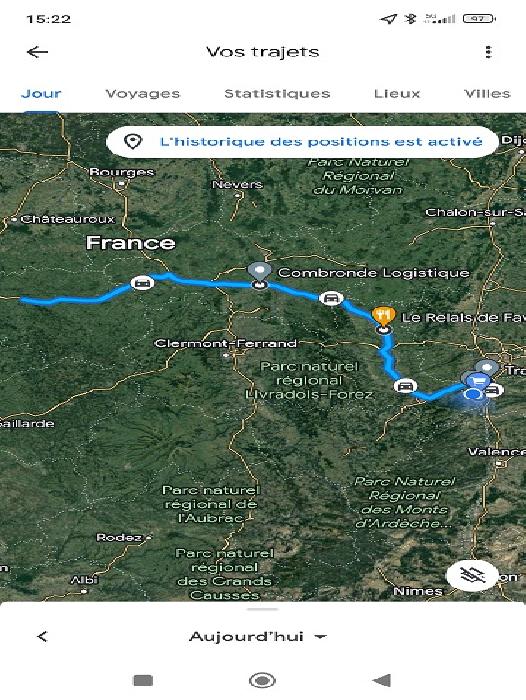Tap the blue shopping cart marker
The width and height of the screenshot is (526, 700).
click(478, 381)
